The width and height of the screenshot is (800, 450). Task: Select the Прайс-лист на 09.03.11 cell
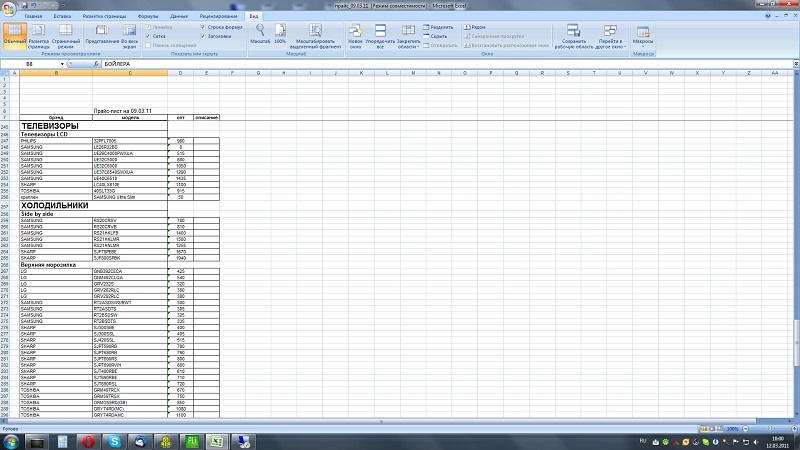click(130, 111)
